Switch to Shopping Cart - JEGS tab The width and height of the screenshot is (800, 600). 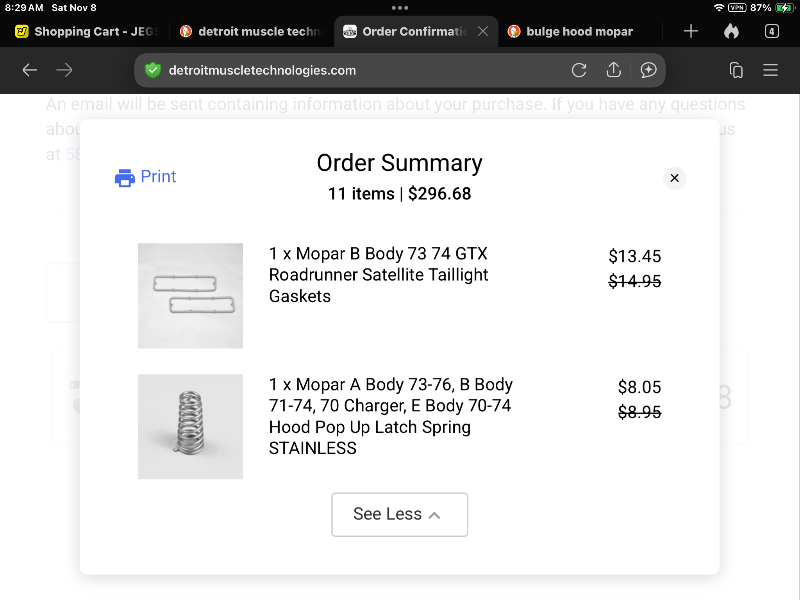tap(86, 31)
